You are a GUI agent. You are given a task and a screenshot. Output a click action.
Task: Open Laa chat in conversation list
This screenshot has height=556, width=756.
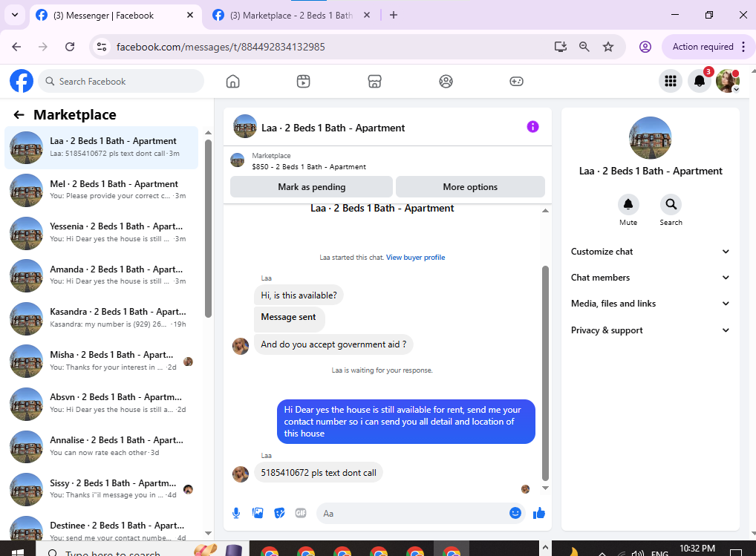pyautogui.click(x=101, y=148)
